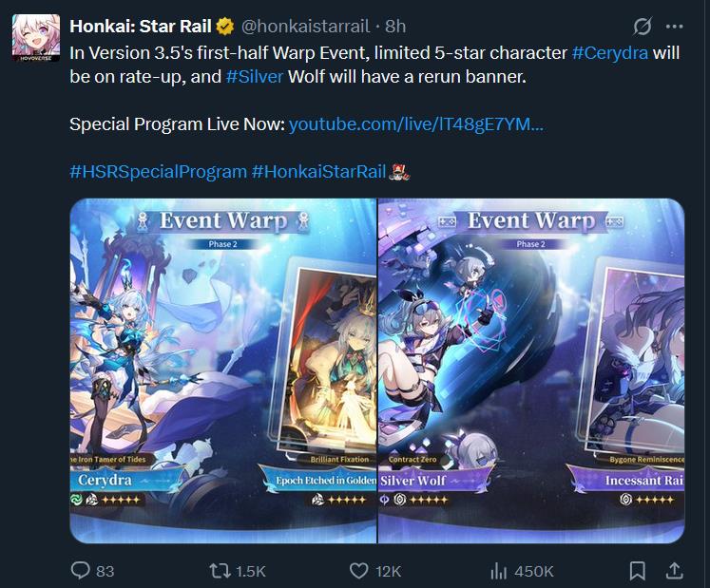
Task: Open the Honkai: Star Rail profile avatar
Action: pyautogui.click(x=36, y=38)
